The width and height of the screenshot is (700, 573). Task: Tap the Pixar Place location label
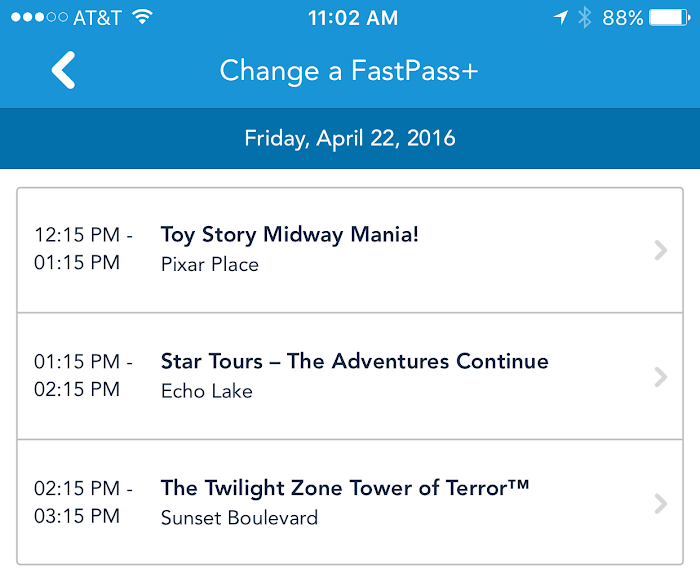pyautogui.click(x=210, y=265)
